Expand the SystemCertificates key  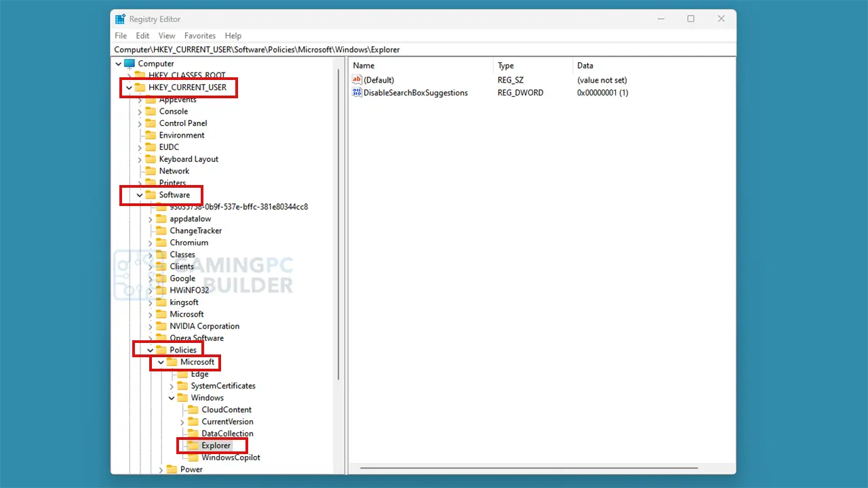click(x=172, y=386)
